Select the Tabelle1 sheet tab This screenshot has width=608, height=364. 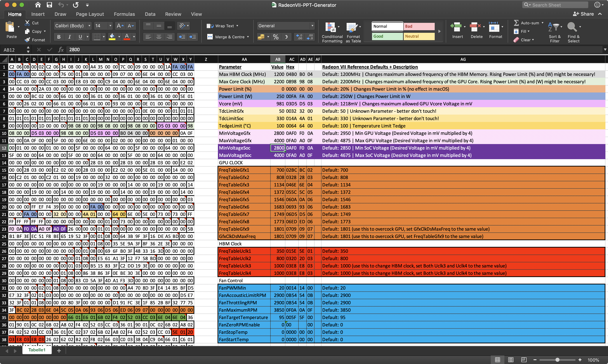click(37, 350)
